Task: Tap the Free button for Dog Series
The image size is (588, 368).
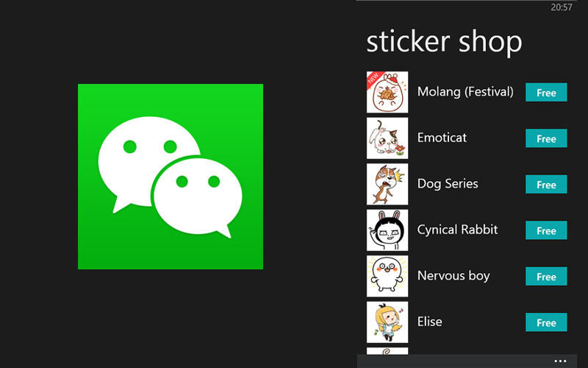Action: (546, 185)
